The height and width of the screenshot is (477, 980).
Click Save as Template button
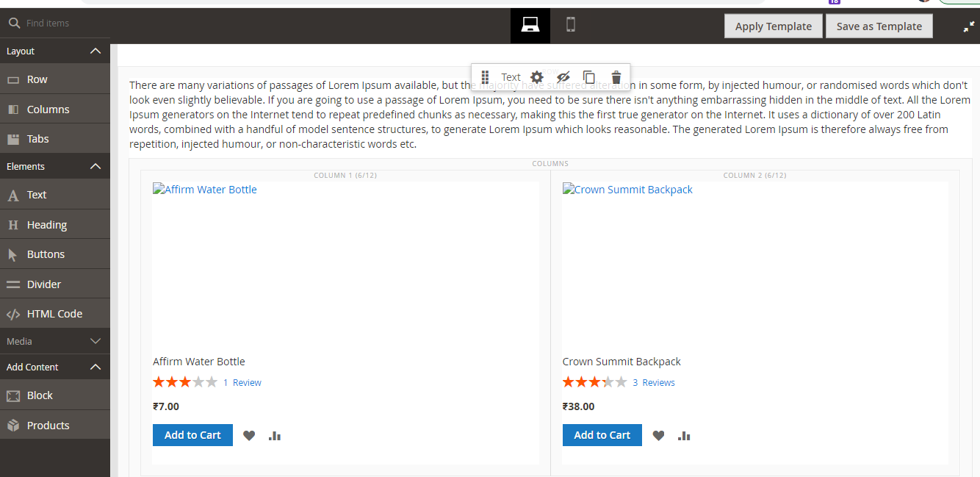tap(879, 26)
